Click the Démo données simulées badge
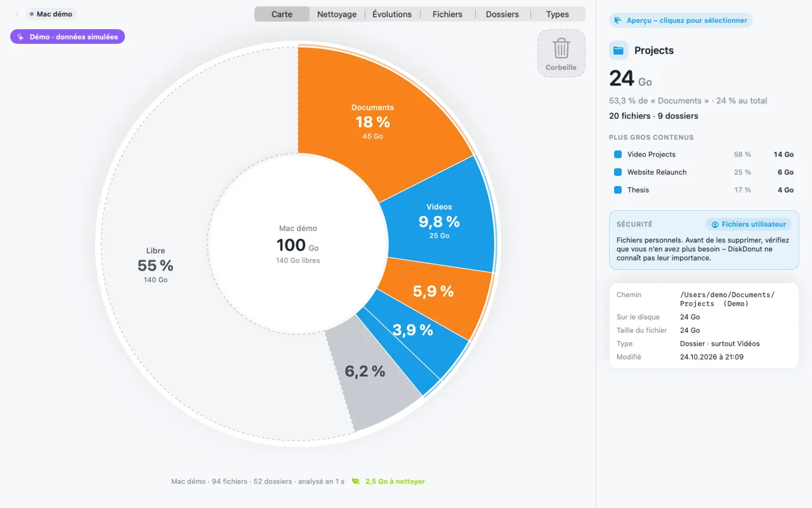This screenshot has width=812, height=508. coord(67,37)
